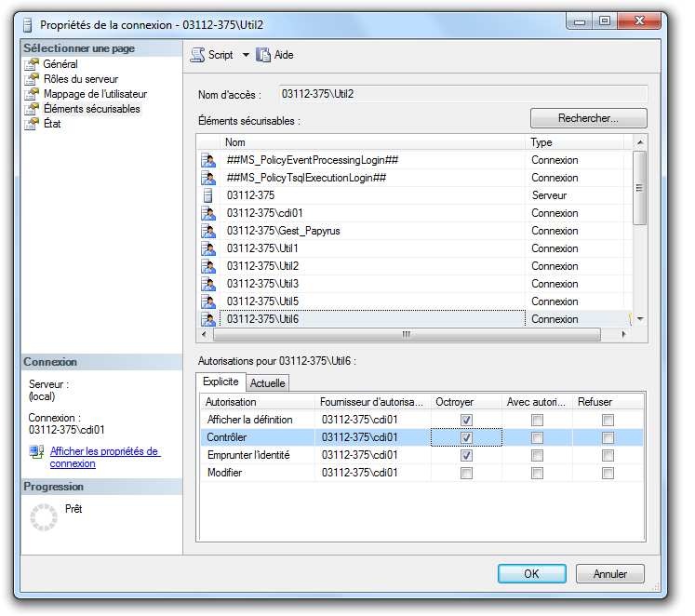Click the Aide help icon
The image size is (695, 616).
[263, 55]
